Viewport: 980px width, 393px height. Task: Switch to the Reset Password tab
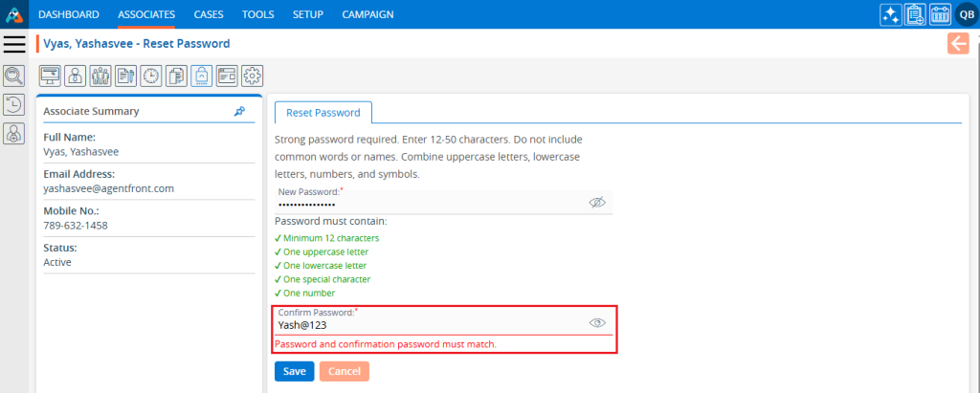[323, 112]
